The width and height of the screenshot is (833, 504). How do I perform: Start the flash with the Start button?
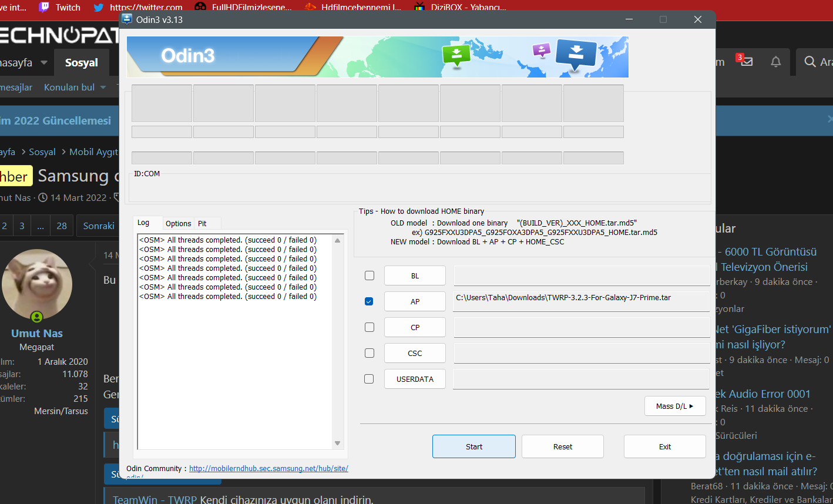474,446
